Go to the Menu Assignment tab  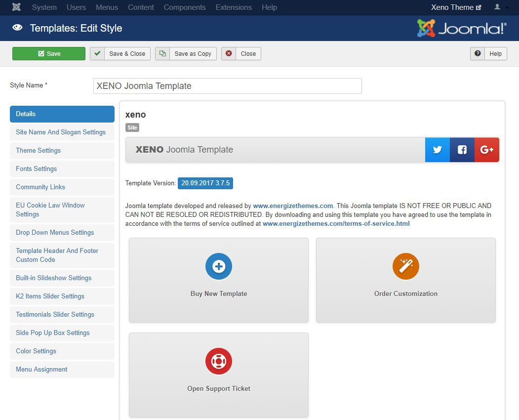coord(62,369)
